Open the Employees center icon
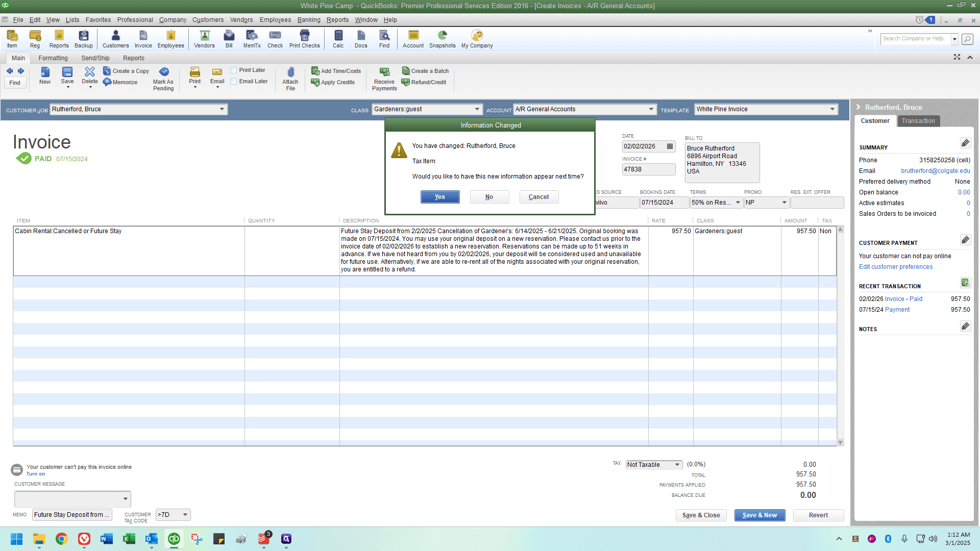The image size is (980, 551). coord(171,39)
